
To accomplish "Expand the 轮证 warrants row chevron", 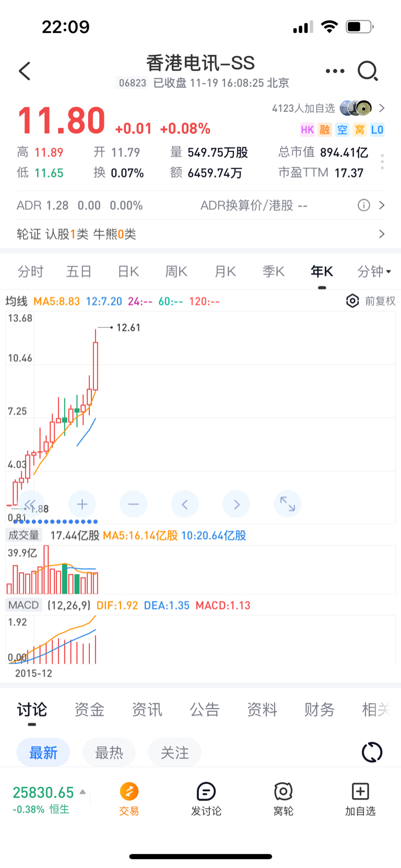I will click(382, 234).
